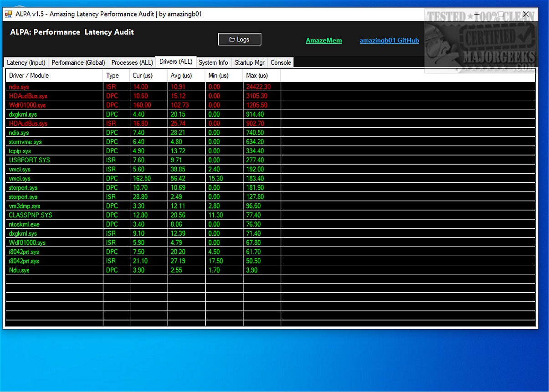Click the ALPA app icon in title bar
This screenshot has height=392, width=549.
coord(8,14)
